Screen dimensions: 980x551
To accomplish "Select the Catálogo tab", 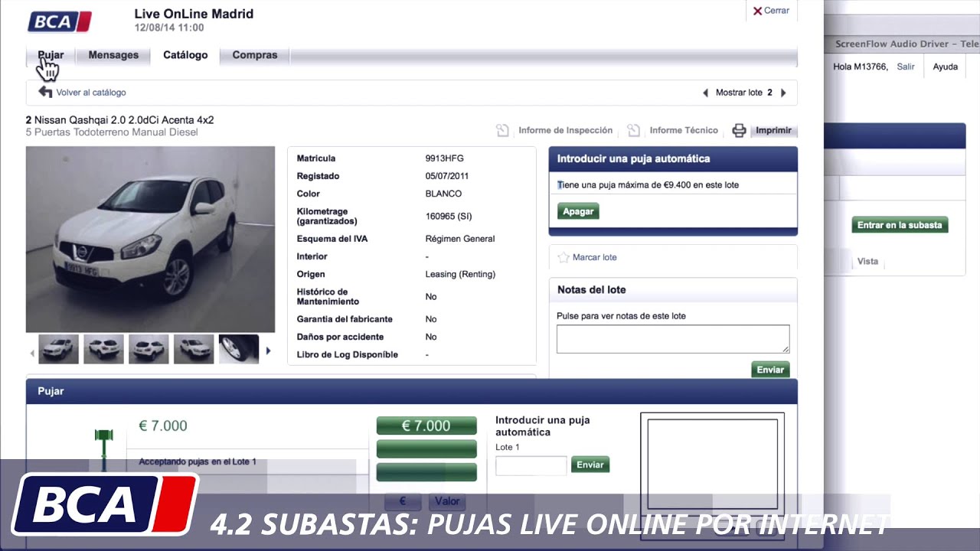I will click(x=185, y=55).
